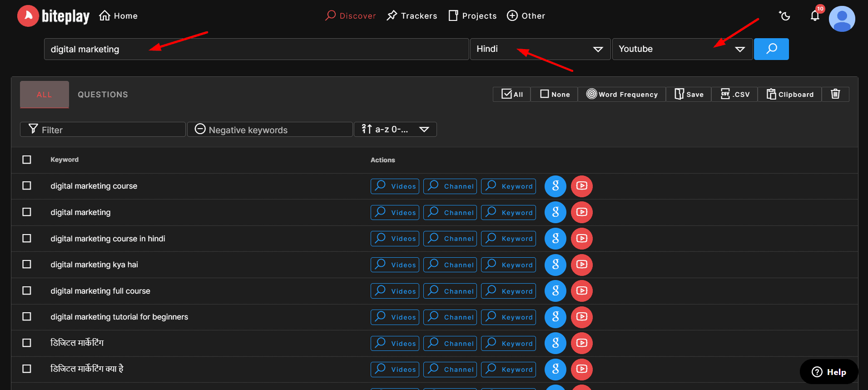Click the biteplay logo
Viewport: 868px width, 390px height.
[x=54, y=16]
